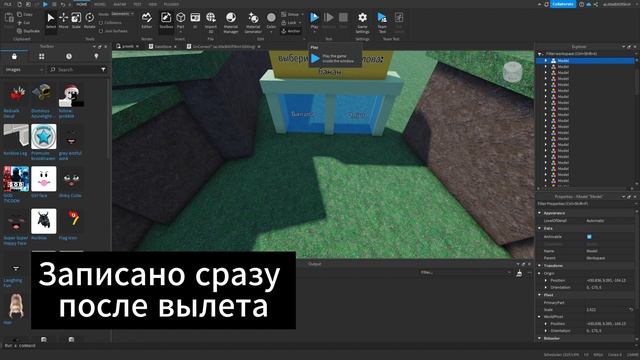The height and width of the screenshot is (360, 640).
Task: Start a Team Test session
Action: point(382,22)
